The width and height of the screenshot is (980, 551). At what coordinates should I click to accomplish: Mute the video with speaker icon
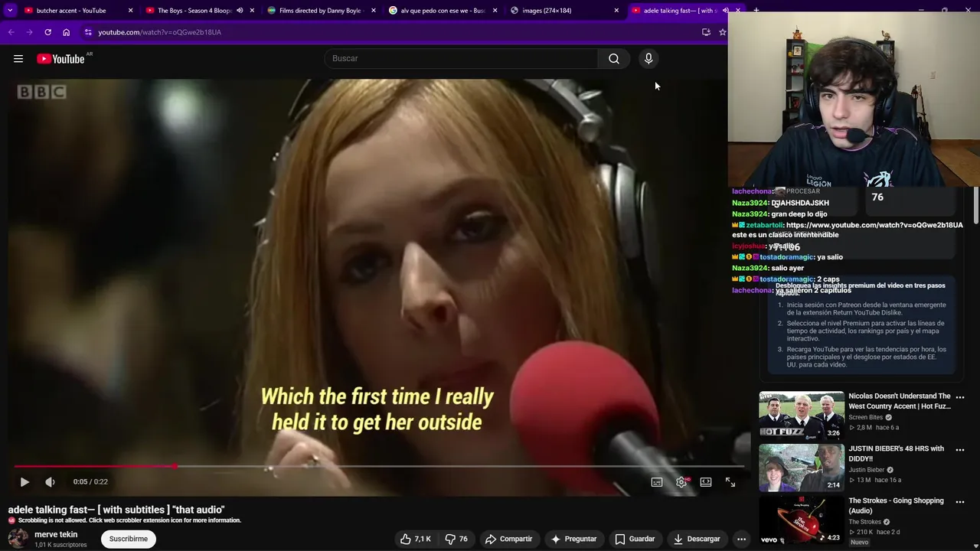pyautogui.click(x=50, y=482)
